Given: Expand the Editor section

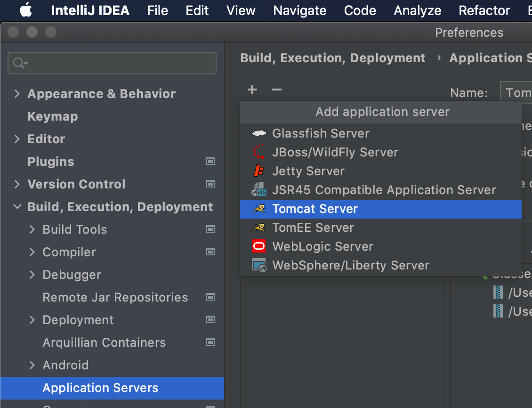Looking at the screenshot, I should click(17, 139).
